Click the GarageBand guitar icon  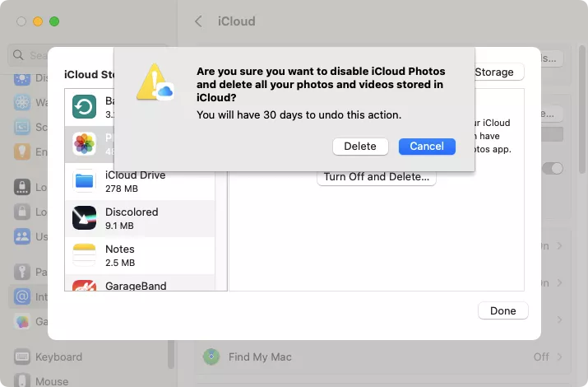[84, 286]
